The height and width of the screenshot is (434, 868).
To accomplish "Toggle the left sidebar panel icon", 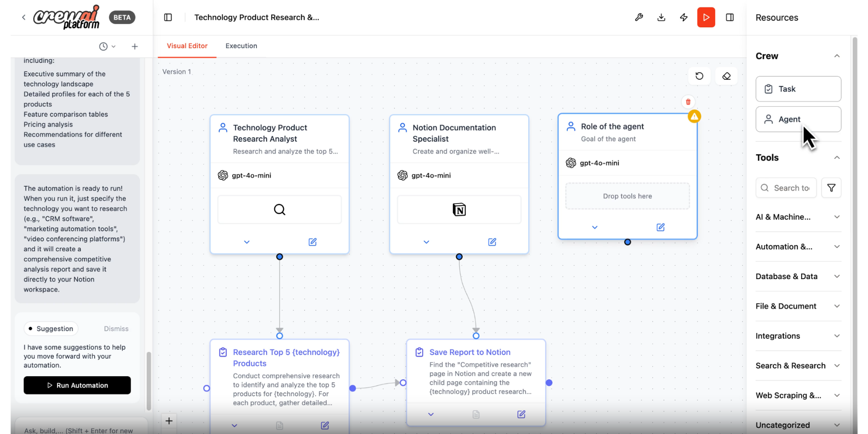I will 168,17.
